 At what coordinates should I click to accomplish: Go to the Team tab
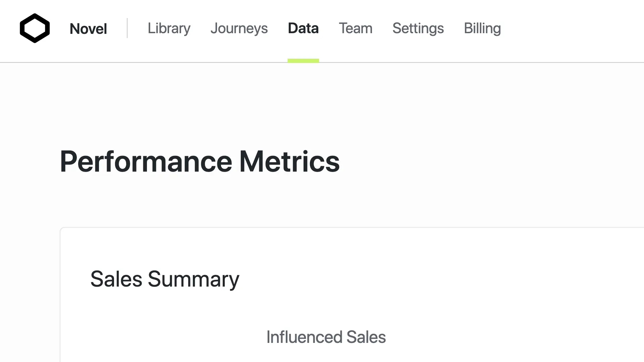coord(356,28)
